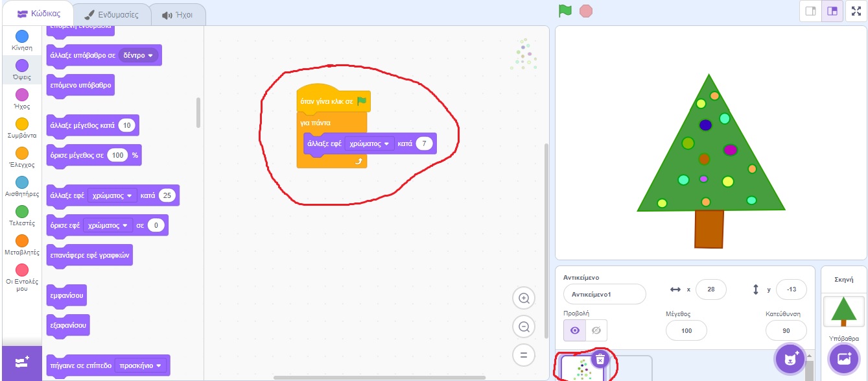Click the Κατεύθυνση direction field
868x381 pixels.
[786, 330]
